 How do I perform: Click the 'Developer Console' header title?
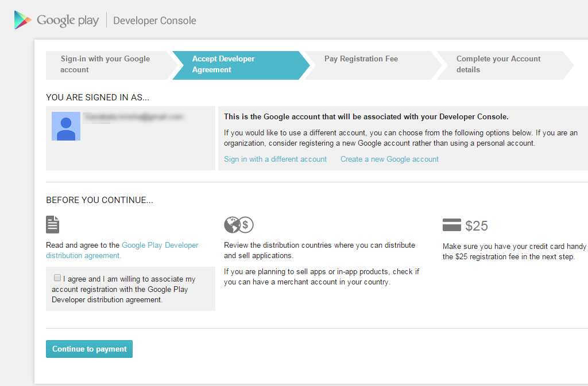[154, 21]
